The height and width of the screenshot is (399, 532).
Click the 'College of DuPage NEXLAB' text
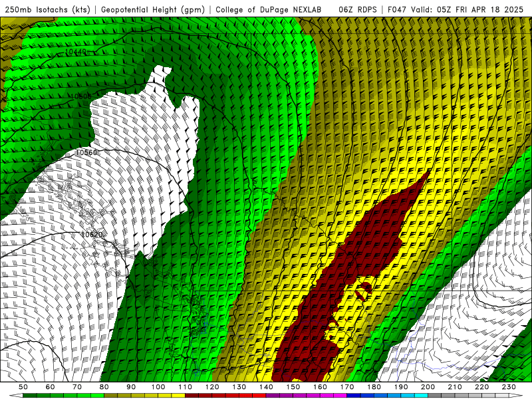click(x=269, y=10)
